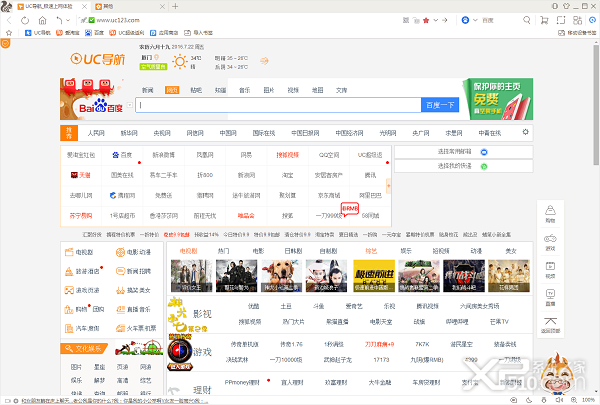Screen dimensions: 600x405
Task: Click the magnifier search icon in toolbar
Action: pos(527,20)
